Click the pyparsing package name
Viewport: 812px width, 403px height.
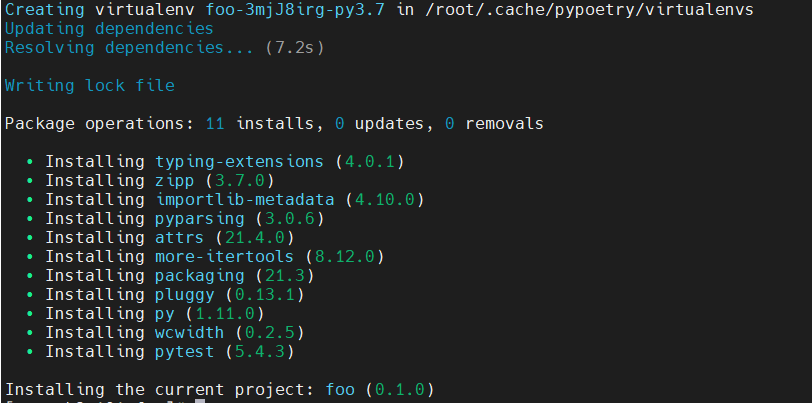click(x=200, y=218)
